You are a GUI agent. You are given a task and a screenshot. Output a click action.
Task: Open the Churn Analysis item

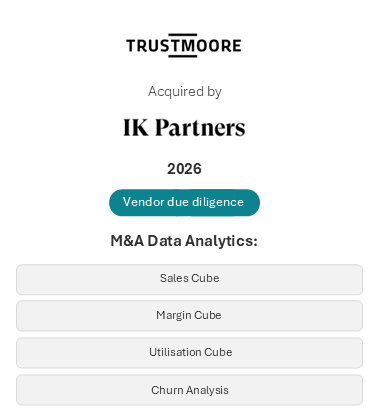tap(189, 390)
